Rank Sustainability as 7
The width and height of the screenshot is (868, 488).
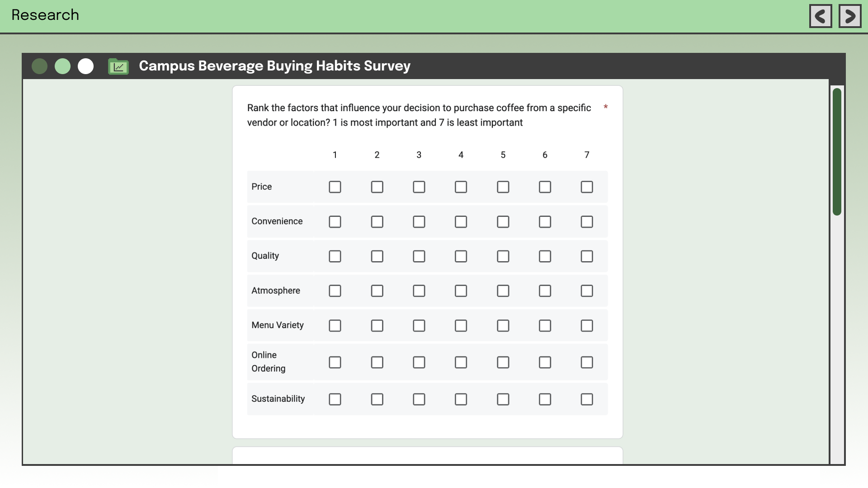tap(587, 399)
